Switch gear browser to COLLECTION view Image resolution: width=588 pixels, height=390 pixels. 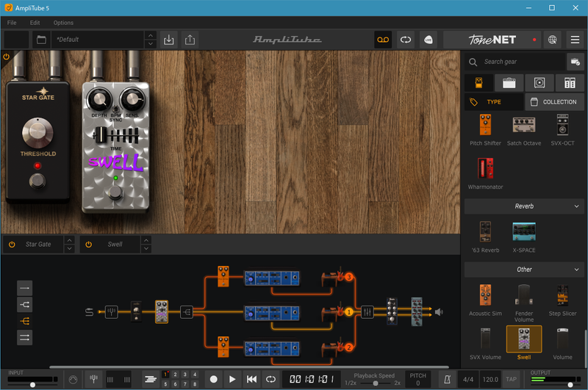click(554, 102)
